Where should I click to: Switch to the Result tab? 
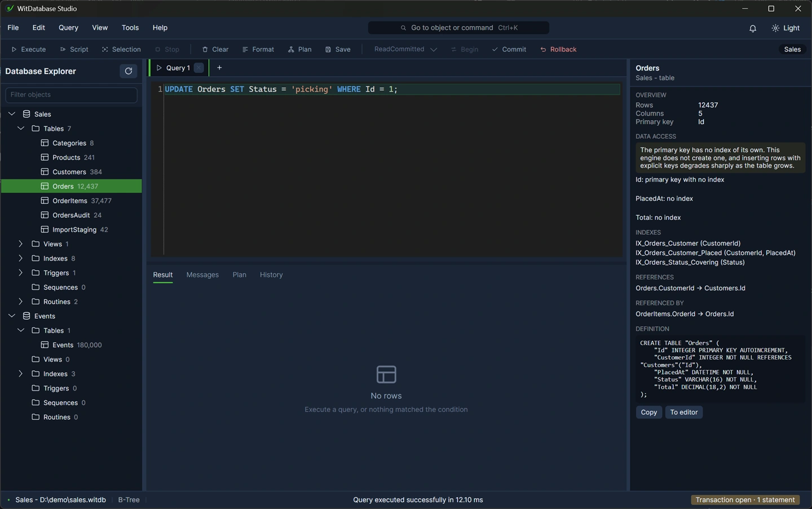[x=163, y=275]
